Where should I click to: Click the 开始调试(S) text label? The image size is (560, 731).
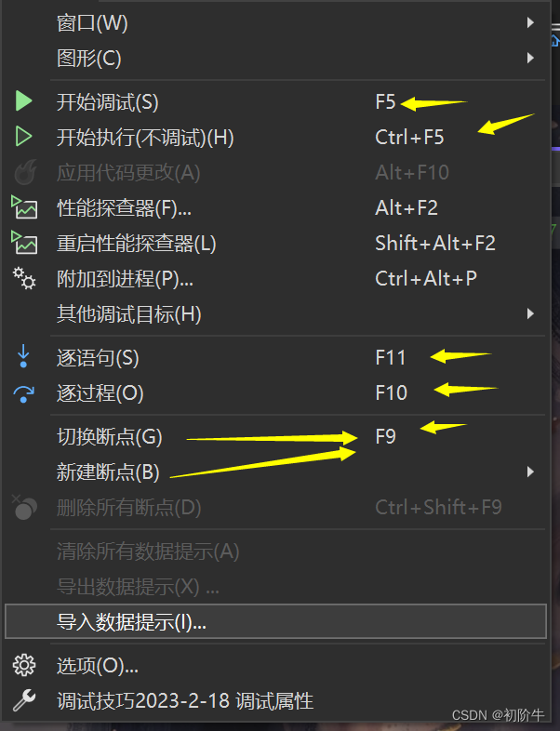(x=108, y=102)
